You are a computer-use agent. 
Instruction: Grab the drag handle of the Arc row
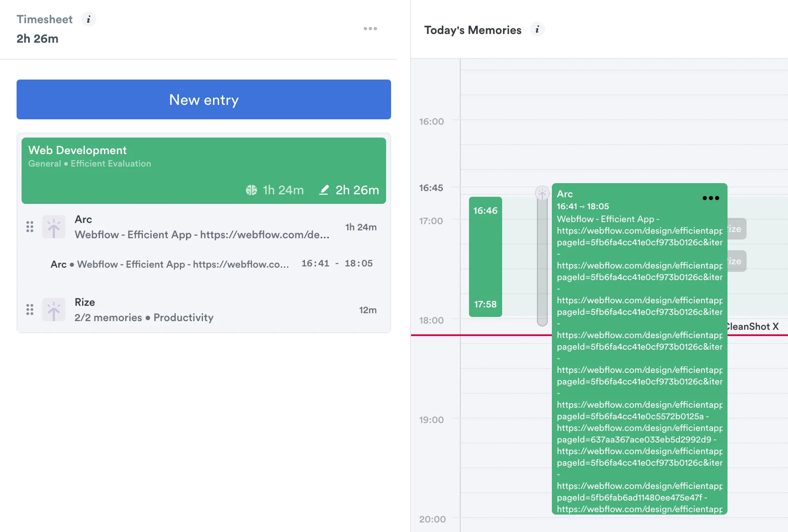[x=30, y=227]
